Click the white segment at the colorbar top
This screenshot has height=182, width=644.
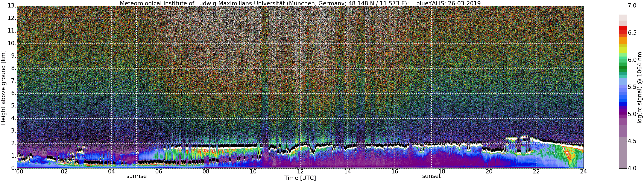tap(623, 10)
